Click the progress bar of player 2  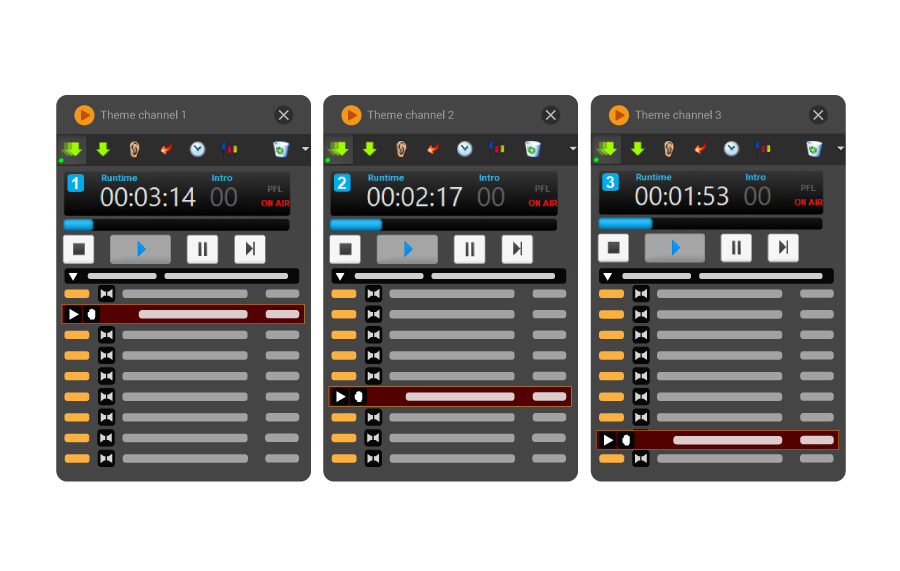[443, 225]
